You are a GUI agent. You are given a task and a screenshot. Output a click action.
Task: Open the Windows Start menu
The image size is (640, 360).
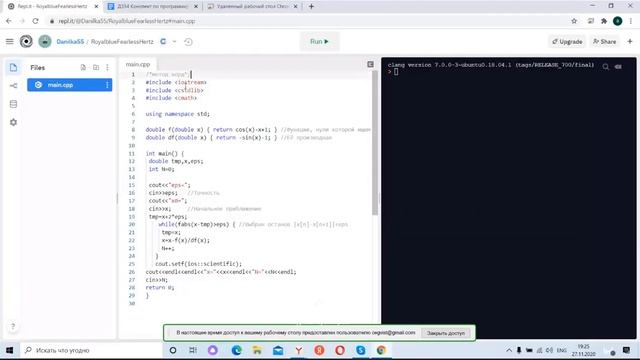point(9,350)
